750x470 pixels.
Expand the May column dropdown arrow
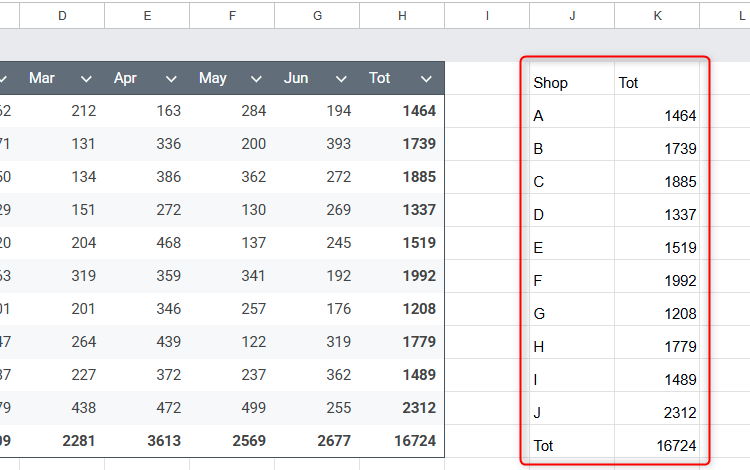(256, 78)
